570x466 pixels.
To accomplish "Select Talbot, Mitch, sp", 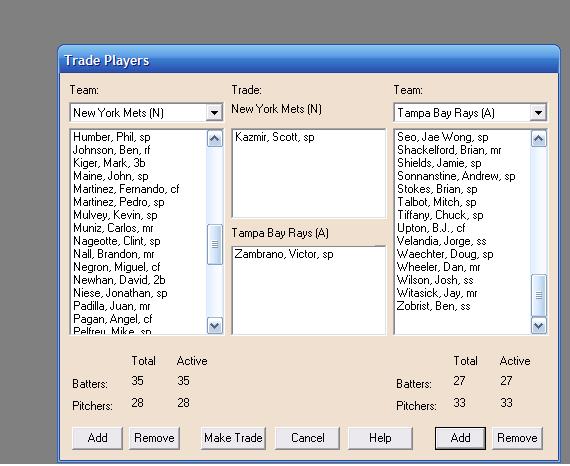I will click(x=436, y=202).
